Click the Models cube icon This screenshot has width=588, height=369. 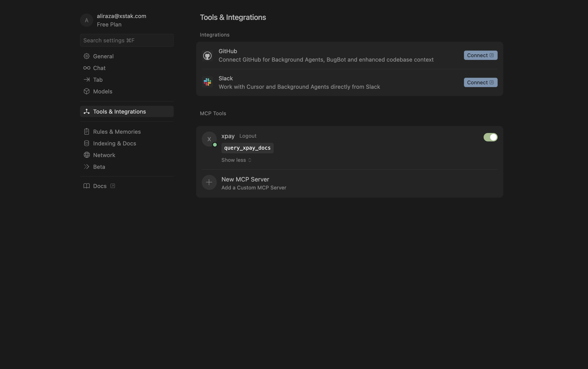[x=87, y=91]
